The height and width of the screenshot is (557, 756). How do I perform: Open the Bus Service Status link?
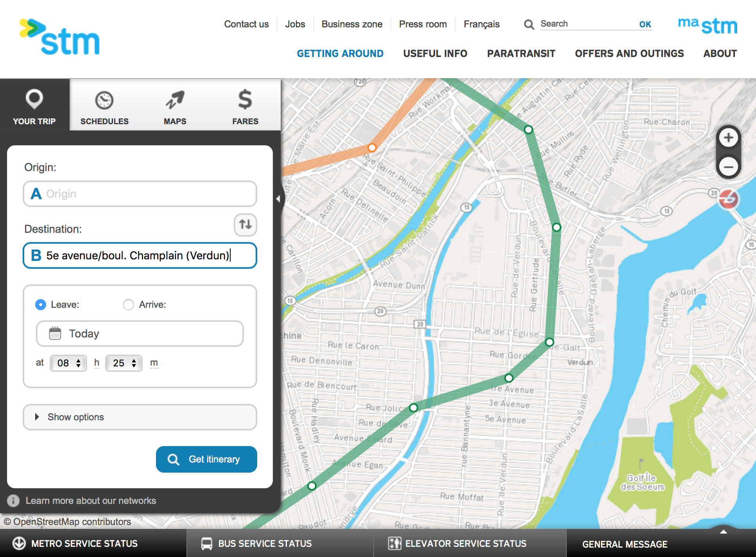265,544
